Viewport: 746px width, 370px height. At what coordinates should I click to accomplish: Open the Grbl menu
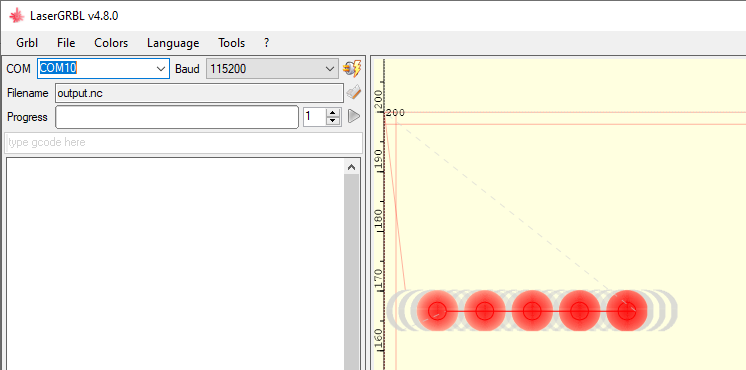coord(27,43)
